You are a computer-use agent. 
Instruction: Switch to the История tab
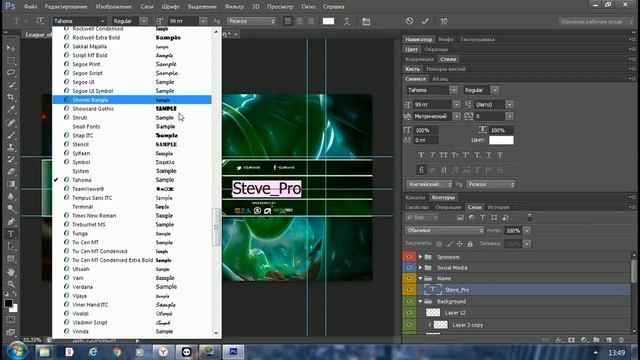[x=498, y=207]
